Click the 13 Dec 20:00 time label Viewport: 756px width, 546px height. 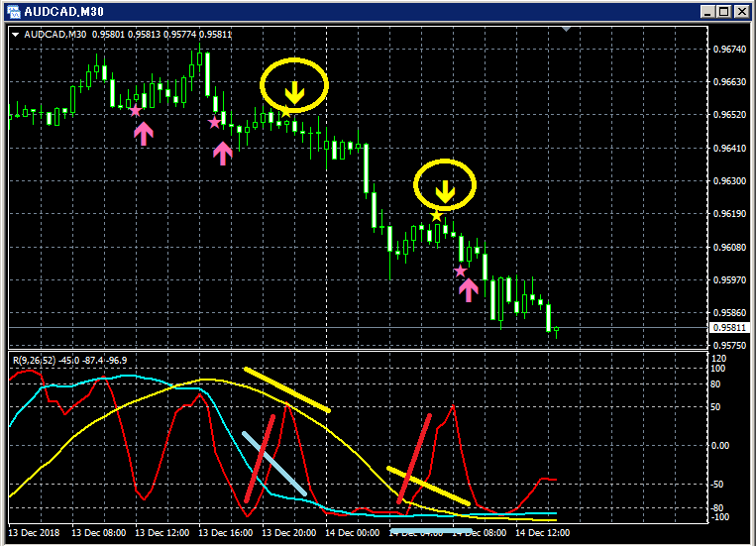coord(288,533)
